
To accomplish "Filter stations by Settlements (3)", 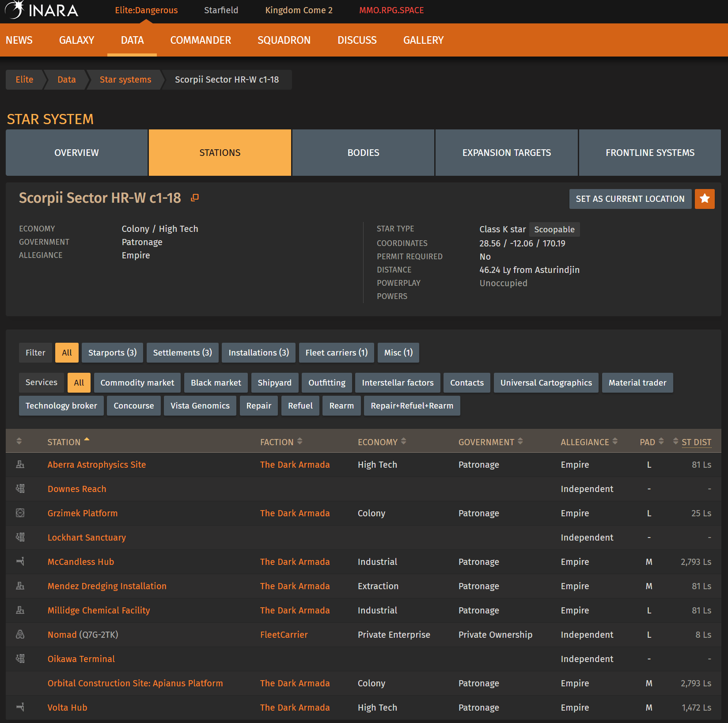I will (x=182, y=353).
